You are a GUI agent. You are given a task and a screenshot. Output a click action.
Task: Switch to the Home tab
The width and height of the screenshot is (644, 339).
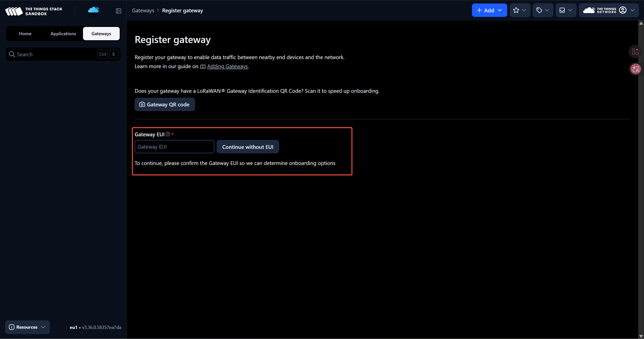point(25,34)
